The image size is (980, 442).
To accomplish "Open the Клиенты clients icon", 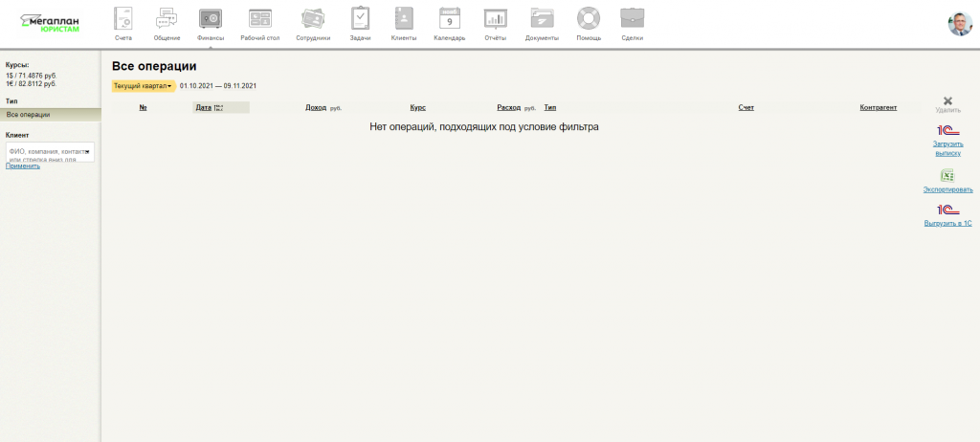I will click(x=404, y=19).
